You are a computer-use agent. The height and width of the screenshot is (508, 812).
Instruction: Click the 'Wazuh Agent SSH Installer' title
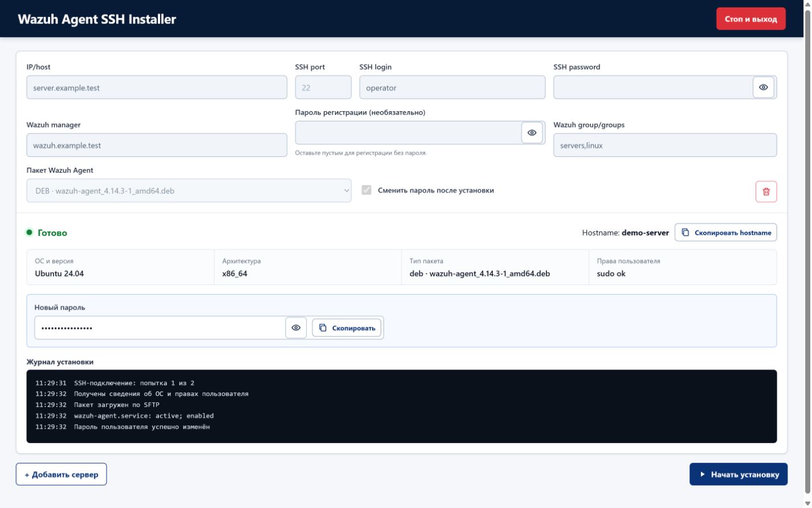point(97,19)
